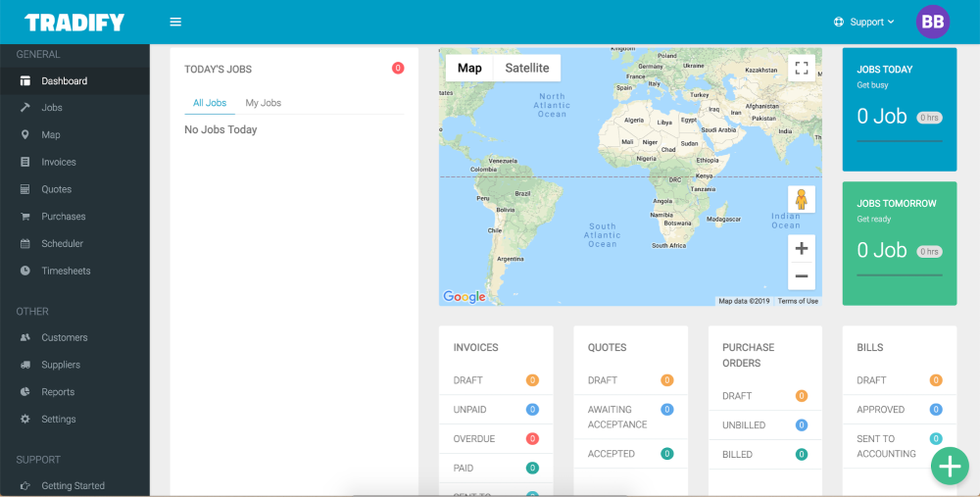Open the Jobs Today card

coord(900,110)
